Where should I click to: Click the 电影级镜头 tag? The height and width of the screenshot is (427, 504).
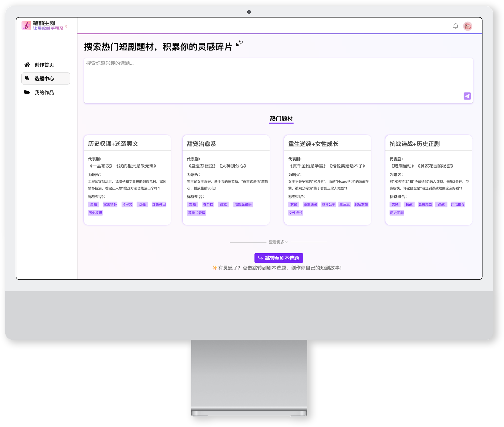243,204
